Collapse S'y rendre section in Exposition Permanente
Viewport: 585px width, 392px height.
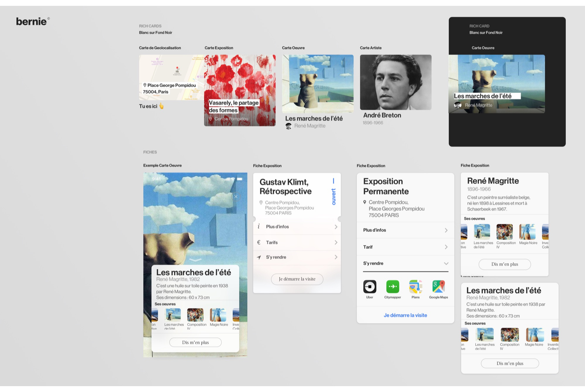446,263
